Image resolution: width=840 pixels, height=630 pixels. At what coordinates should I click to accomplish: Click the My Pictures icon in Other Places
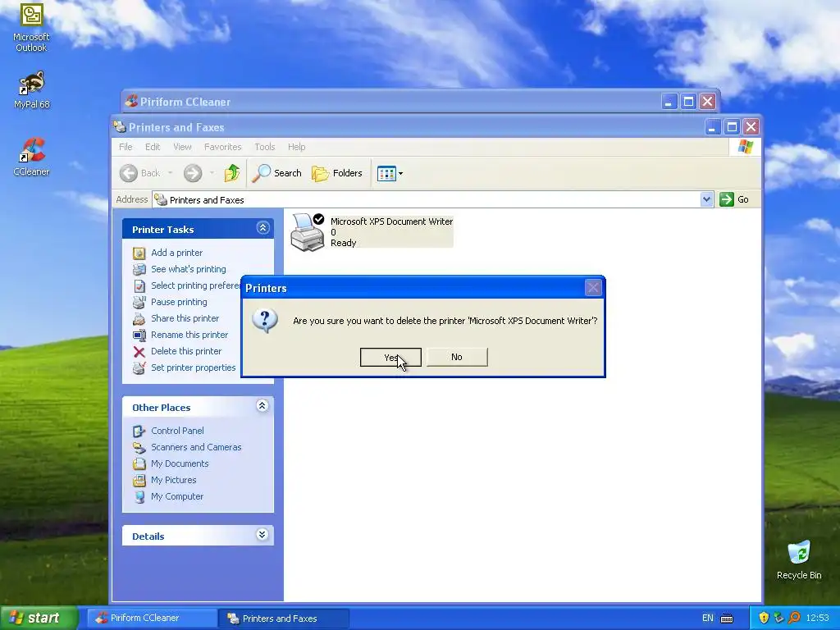coord(139,480)
